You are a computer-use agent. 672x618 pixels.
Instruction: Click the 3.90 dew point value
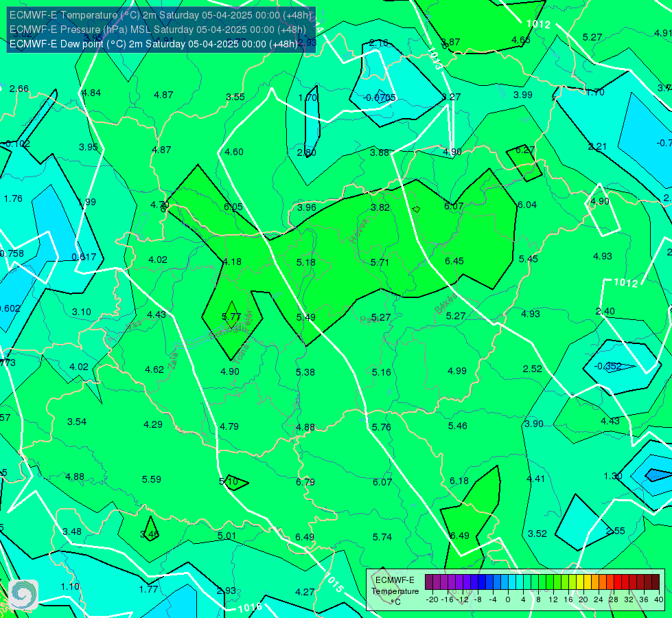[534, 424]
